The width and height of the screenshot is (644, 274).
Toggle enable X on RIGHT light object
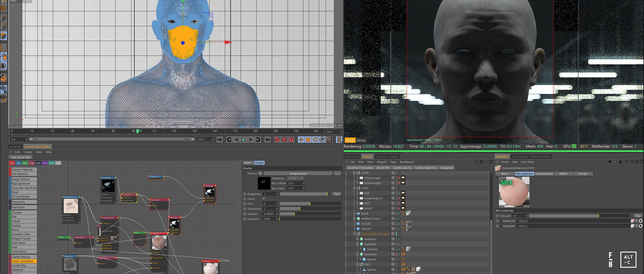point(399,208)
